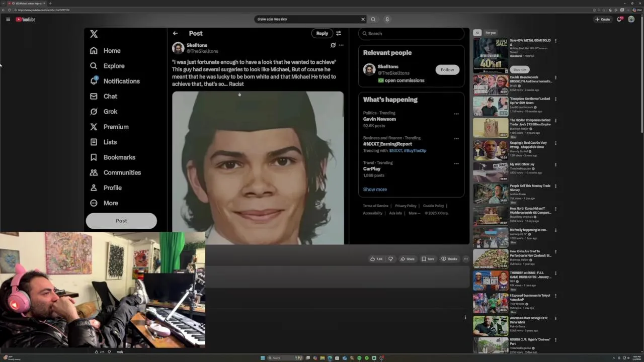The image size is (644, 362).
Task: Open Terms of Service footer link
Action: [x=376, y=206]
